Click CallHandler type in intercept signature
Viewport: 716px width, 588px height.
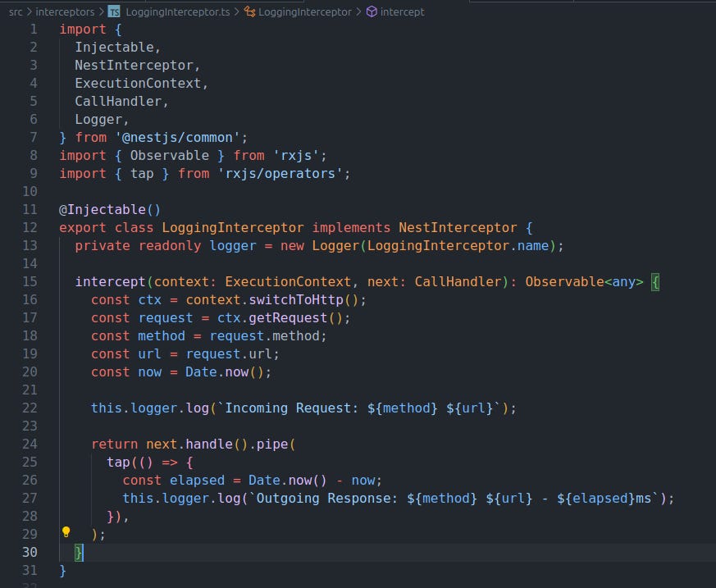tap(458, 281)
